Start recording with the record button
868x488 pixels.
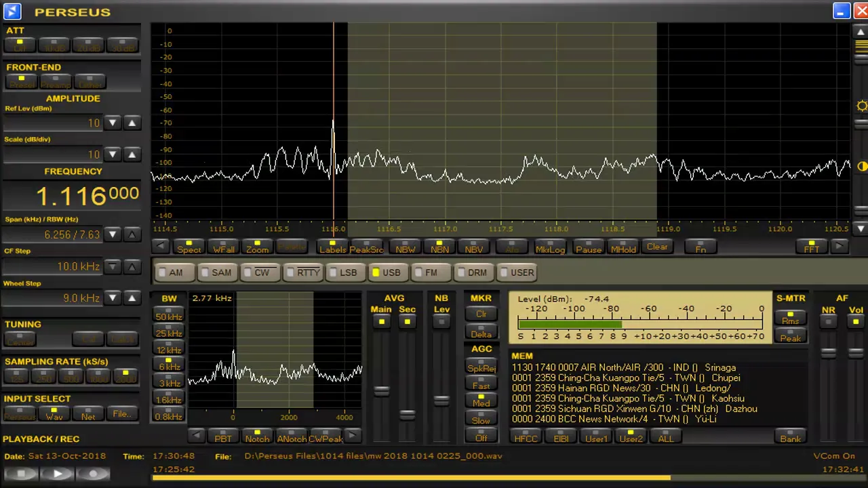coord(94,474)
